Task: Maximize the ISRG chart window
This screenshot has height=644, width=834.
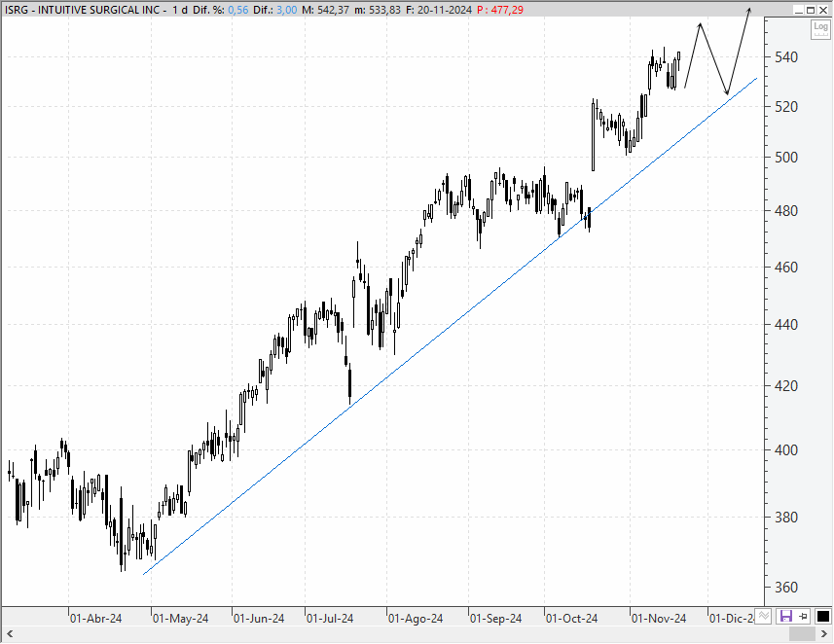Action: (x=811, y=10)
